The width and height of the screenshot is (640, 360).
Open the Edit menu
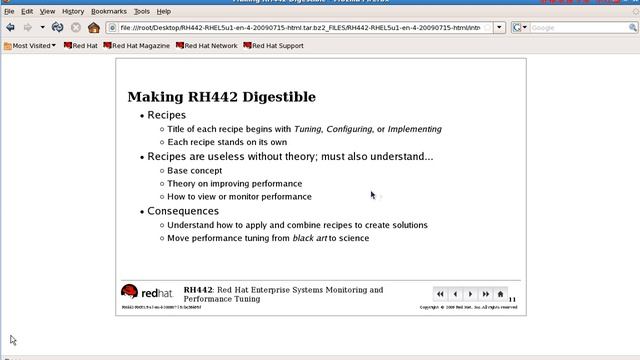(27, 11)
